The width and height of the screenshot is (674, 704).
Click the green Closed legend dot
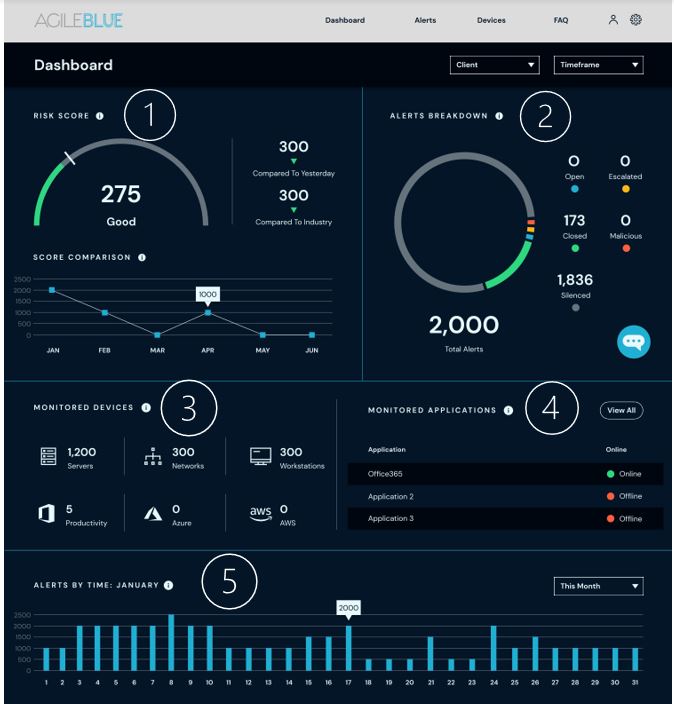[x=575, y=248]
